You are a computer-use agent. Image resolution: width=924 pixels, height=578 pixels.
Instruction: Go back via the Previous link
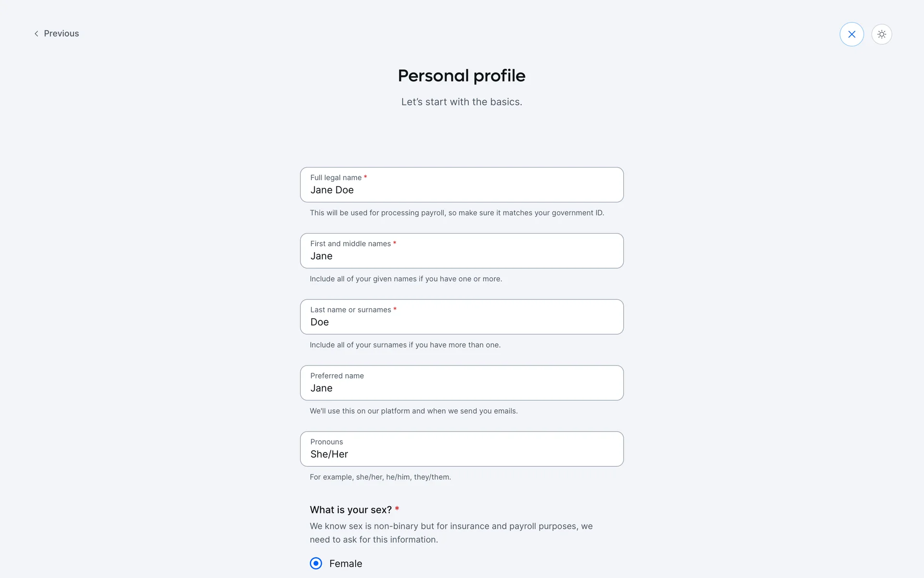click(61, 34)
